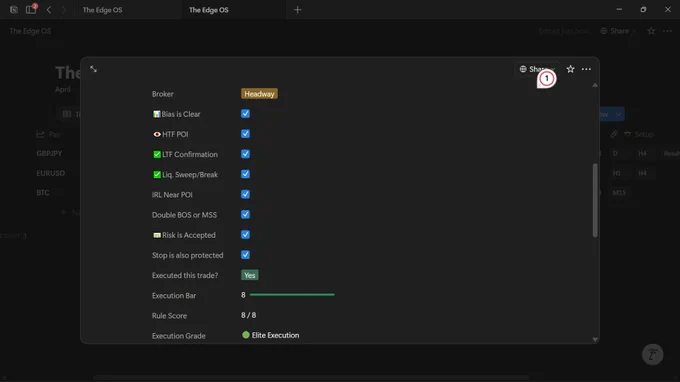Toggle the IRL Near POI checkbox

[245, 194]
